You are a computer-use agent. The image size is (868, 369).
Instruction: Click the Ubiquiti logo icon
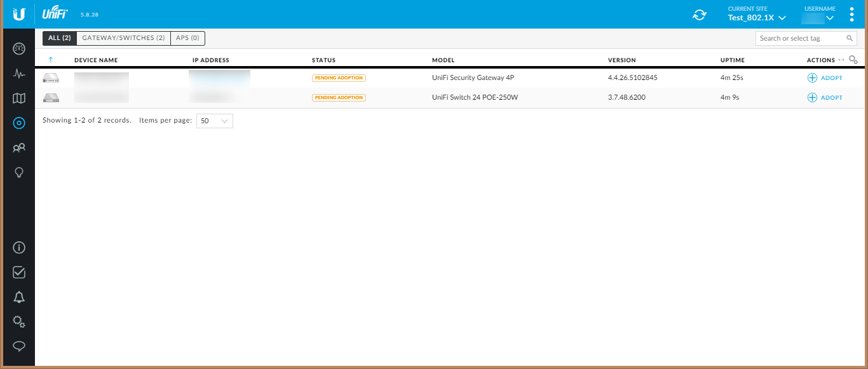pyautogui.click(x=19, y=14)
